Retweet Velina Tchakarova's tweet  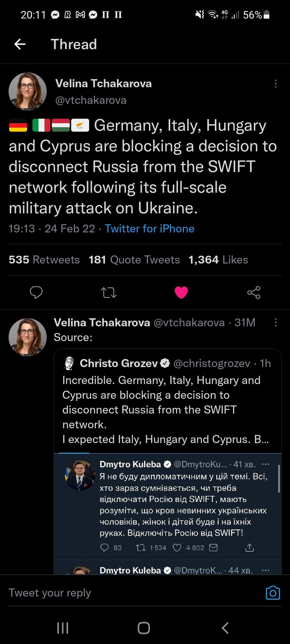point(109,292)
